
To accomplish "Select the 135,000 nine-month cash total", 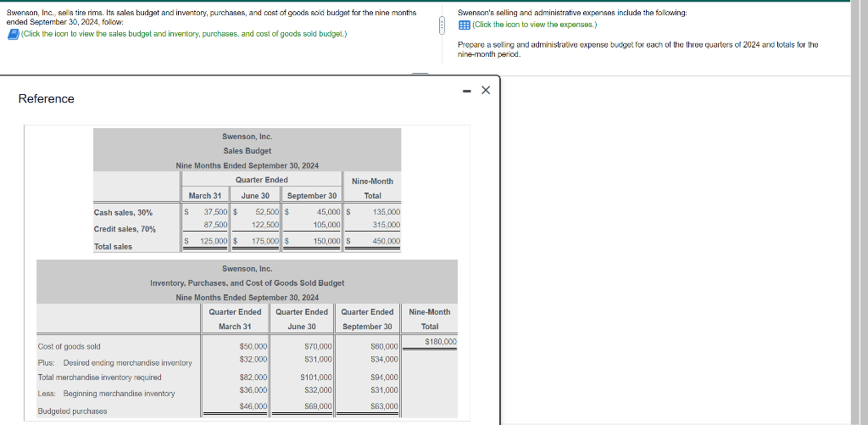I will point(387,212).
